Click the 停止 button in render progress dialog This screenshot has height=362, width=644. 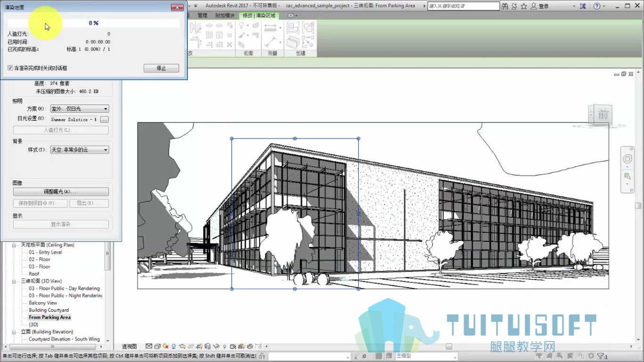(161, 68)
